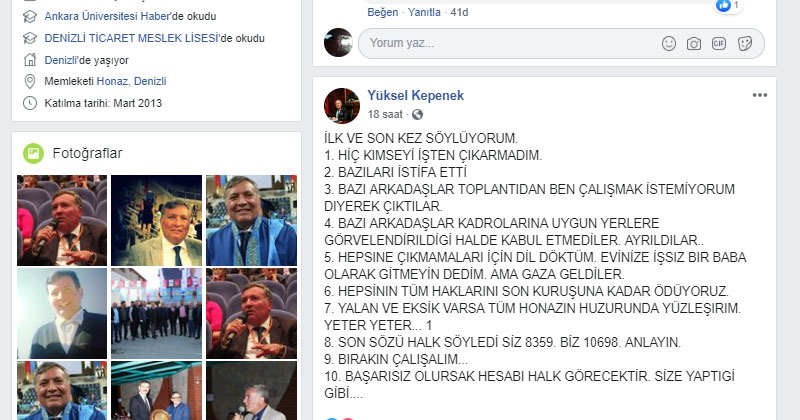The image size is (800, 420).
Task: Open Yüksel Kepenek profile name link
Action: (415, 95)
